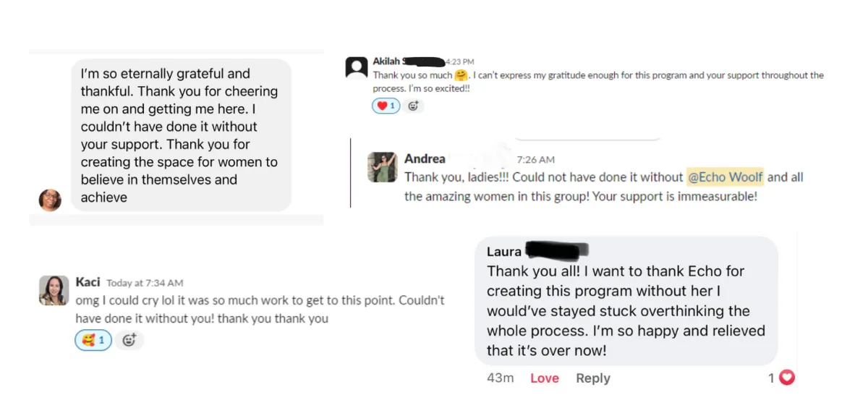Toggle the smiling hearts reaction on Kaci's message
Viewport: 868px width, 416px height.
click(x=93, y=340)
